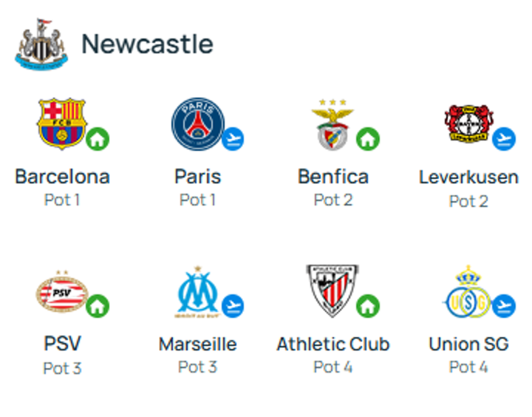Image resolution: width=532 pixels, height=417 pixels.
Task: Click the Benfica eagle crest
Action: (x=332, y=124)
